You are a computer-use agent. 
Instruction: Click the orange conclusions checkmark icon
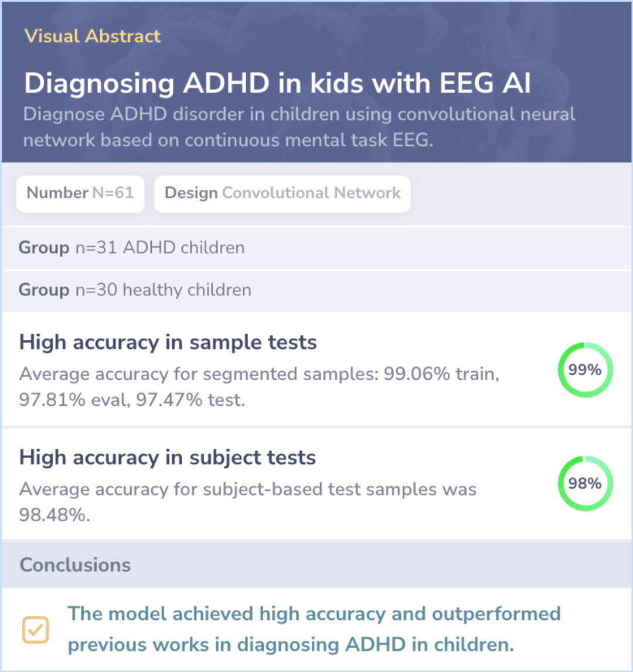pos(36,630)
